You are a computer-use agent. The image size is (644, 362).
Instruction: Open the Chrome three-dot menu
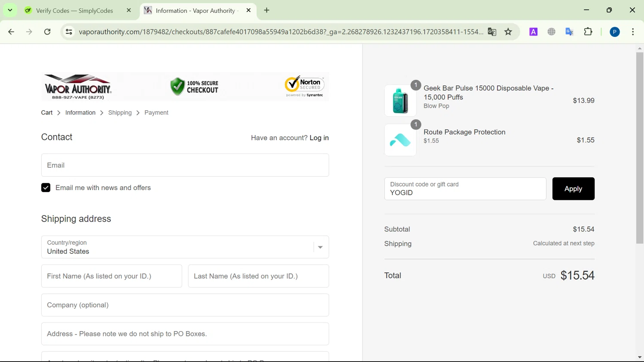[633, 32]
